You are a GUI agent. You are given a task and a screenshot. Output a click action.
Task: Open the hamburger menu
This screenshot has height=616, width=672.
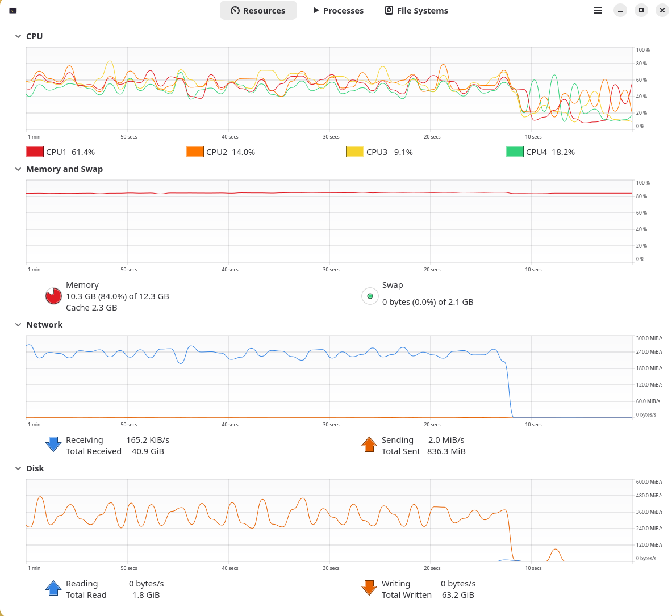tap(597, 10)
